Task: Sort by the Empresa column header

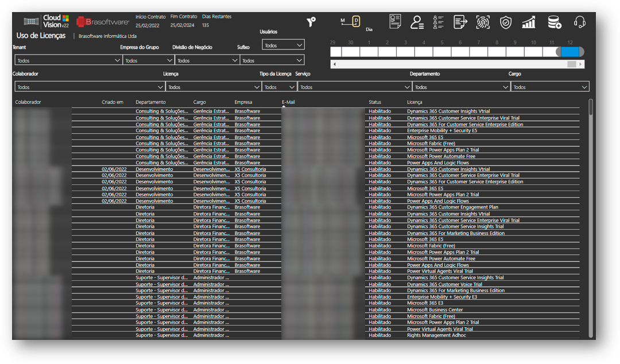Action: pos(243,102)
